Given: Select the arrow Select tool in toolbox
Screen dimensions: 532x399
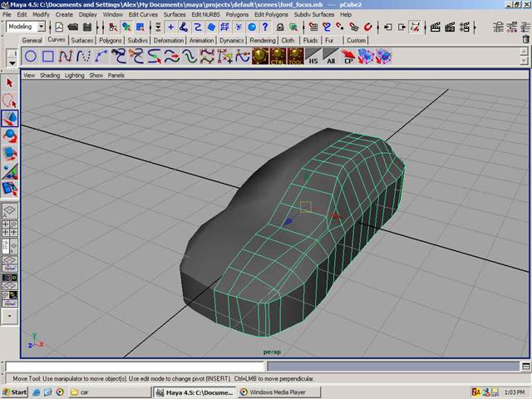Looking at the screenshot, I should (11, 83).
